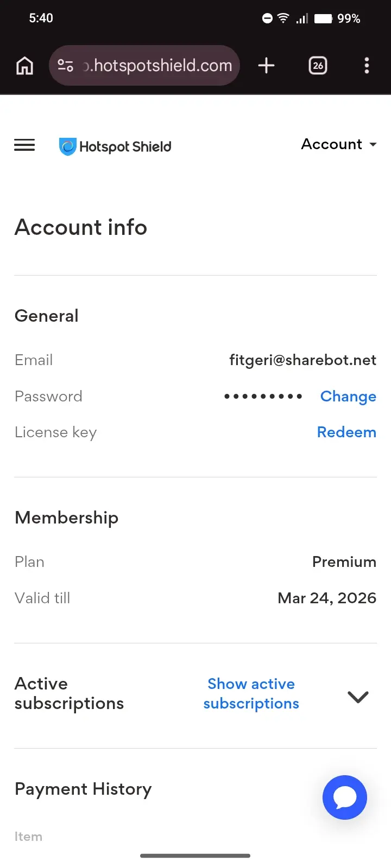Tap the site settings icon in address bar
Screen dimensions: 391x868
65,66
